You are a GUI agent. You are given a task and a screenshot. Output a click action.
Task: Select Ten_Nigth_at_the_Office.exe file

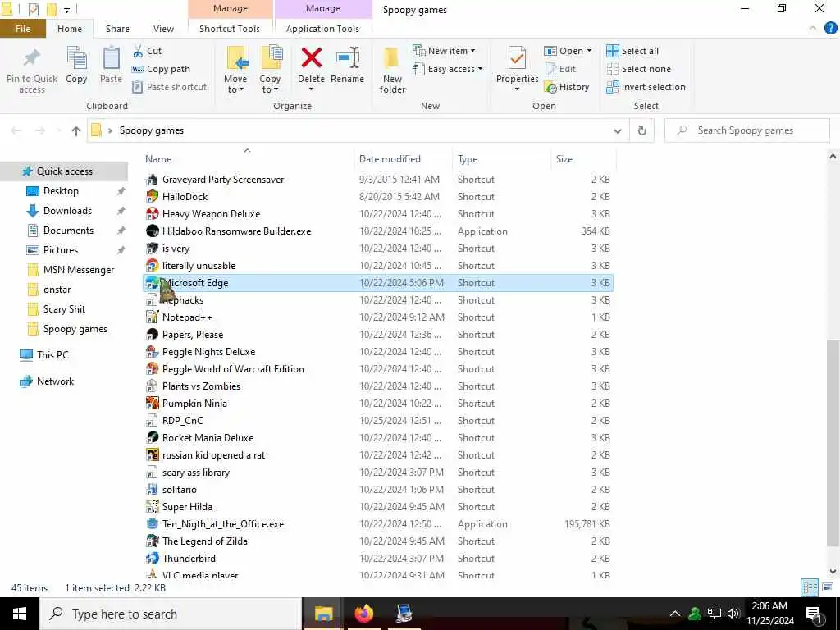tap(377, 524)
